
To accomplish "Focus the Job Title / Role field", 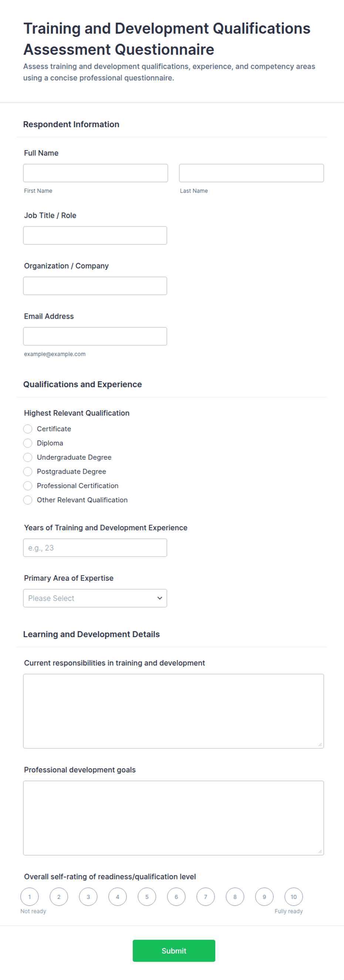I will pos(95,236).
